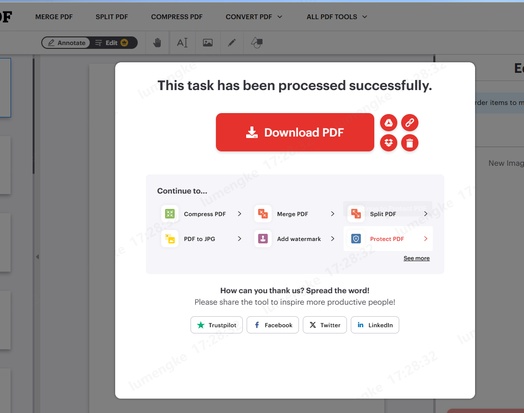Save file to Google Drive icon
Screen dimensions: 524x413
pos(388,123)
